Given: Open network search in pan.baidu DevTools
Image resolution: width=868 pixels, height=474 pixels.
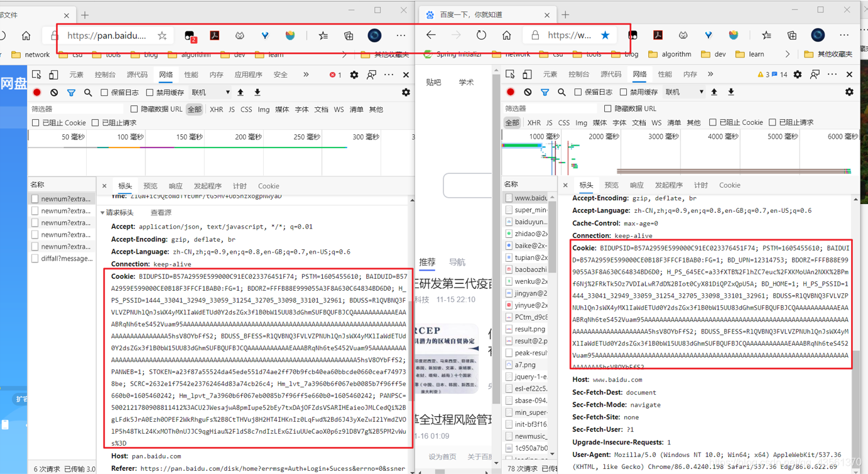Looking at the screenshot, I should [88, 92].
